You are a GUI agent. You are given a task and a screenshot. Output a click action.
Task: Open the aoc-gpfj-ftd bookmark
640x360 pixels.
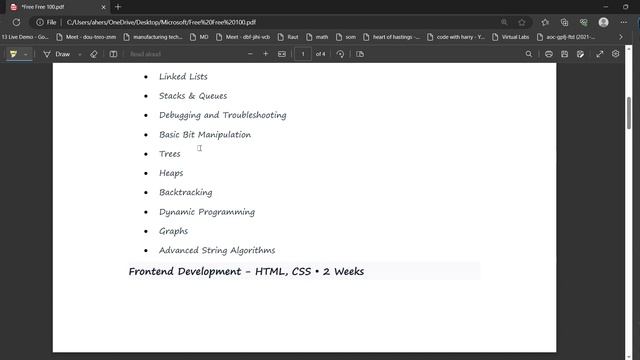[x=566, y=37]
